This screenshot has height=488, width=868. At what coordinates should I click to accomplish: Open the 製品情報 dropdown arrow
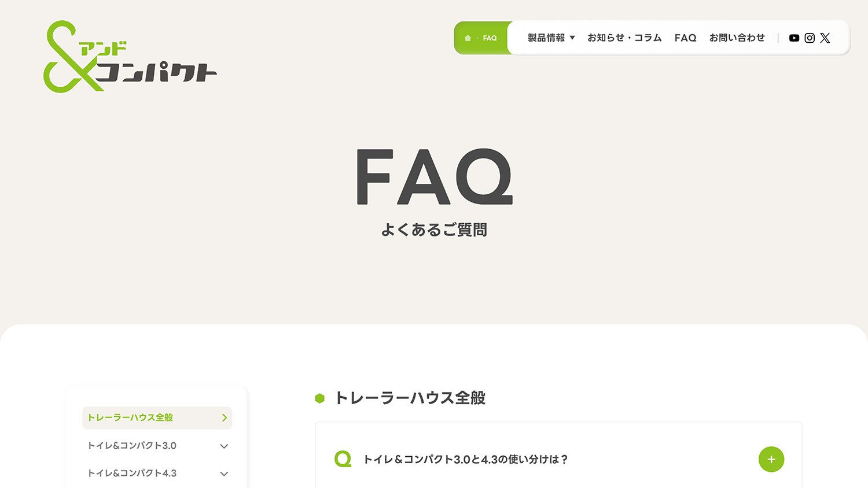point(572,38)
